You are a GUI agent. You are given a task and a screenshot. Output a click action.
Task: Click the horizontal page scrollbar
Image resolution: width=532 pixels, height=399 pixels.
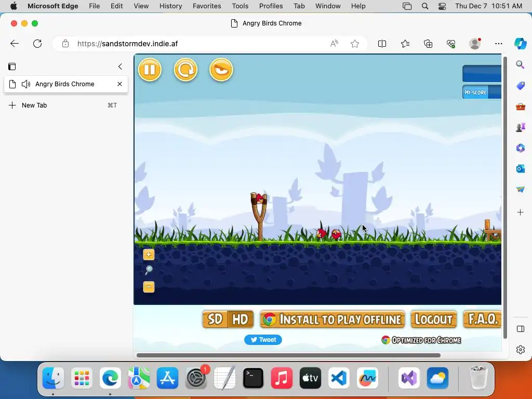288,355
